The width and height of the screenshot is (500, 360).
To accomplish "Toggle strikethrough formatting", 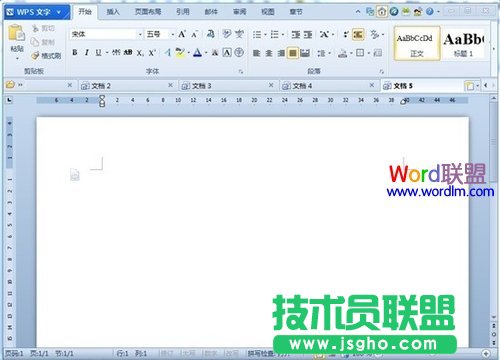I will point(116,52).
